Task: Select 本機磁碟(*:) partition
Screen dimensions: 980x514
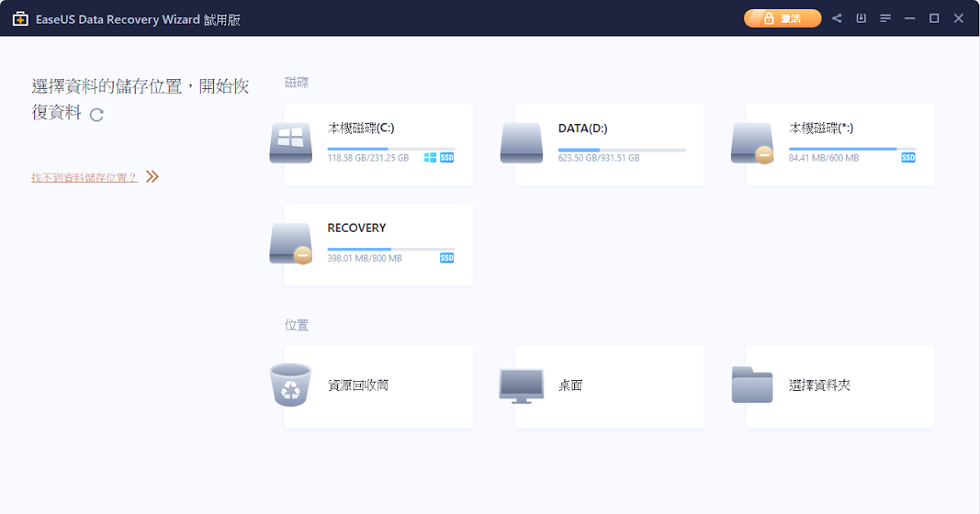Action: [x=840, y=144]
